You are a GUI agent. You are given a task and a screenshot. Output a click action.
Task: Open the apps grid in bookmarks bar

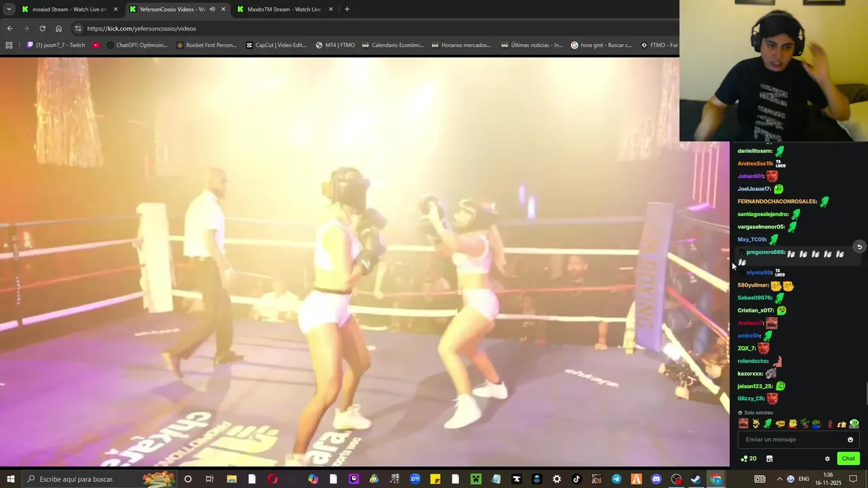pos(9,45)
